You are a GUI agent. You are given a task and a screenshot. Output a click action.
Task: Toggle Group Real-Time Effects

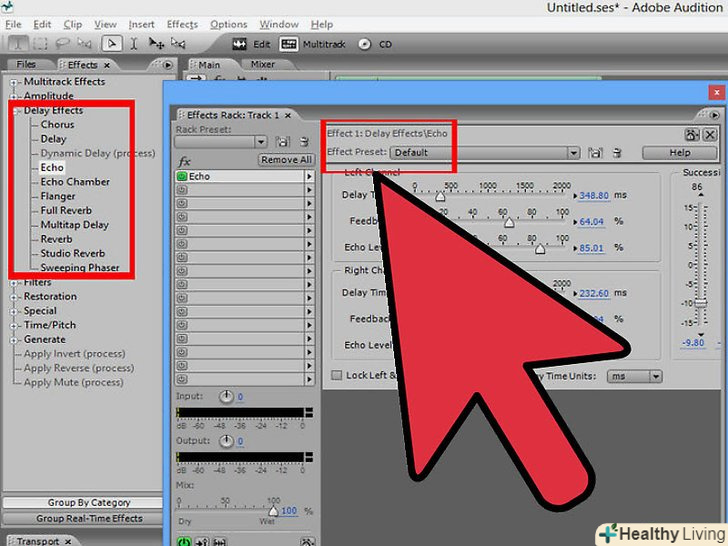point(83,518)
